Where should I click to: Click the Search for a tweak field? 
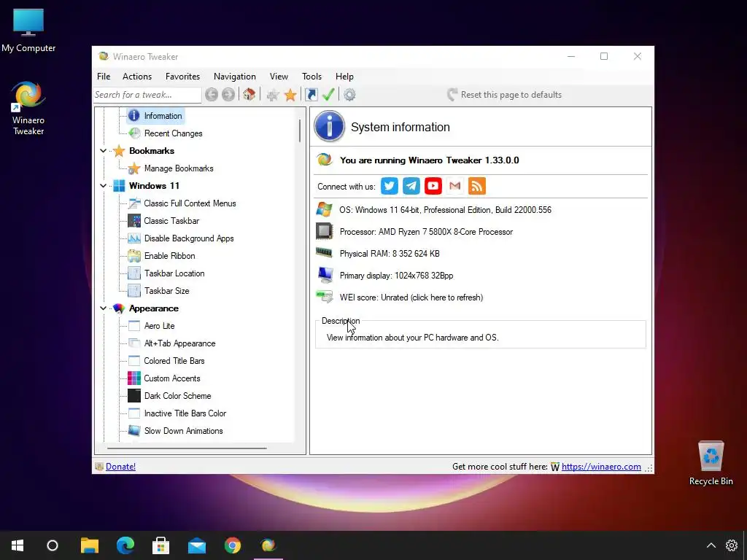coord(147,95)
